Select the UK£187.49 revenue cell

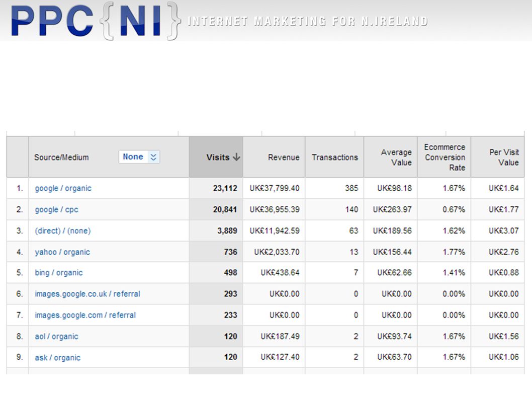274,337
